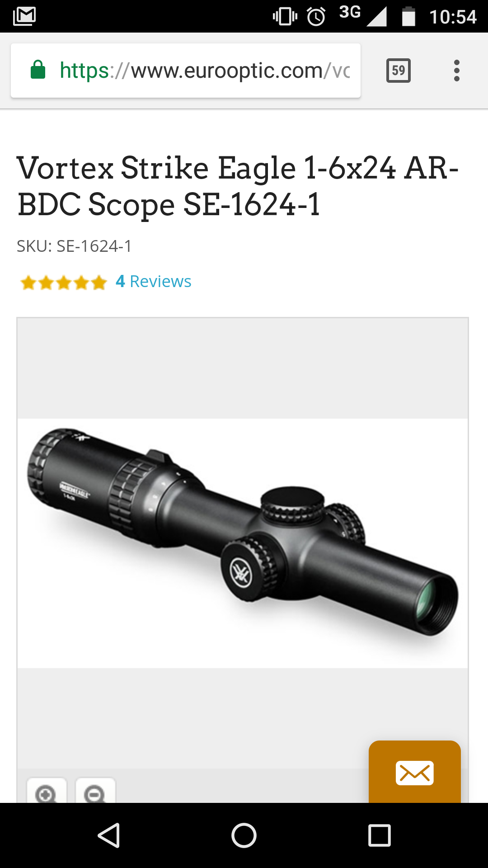Open the orange email contact button

coord(415,772)
